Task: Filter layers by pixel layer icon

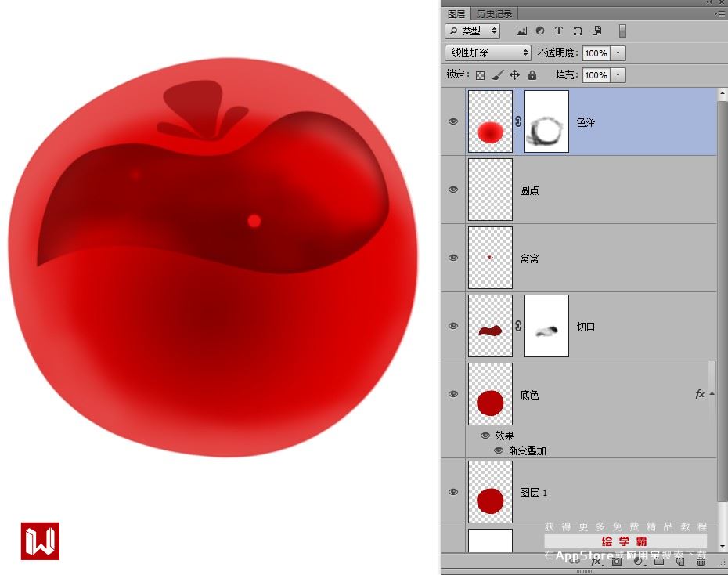Action: click(521, 31)
